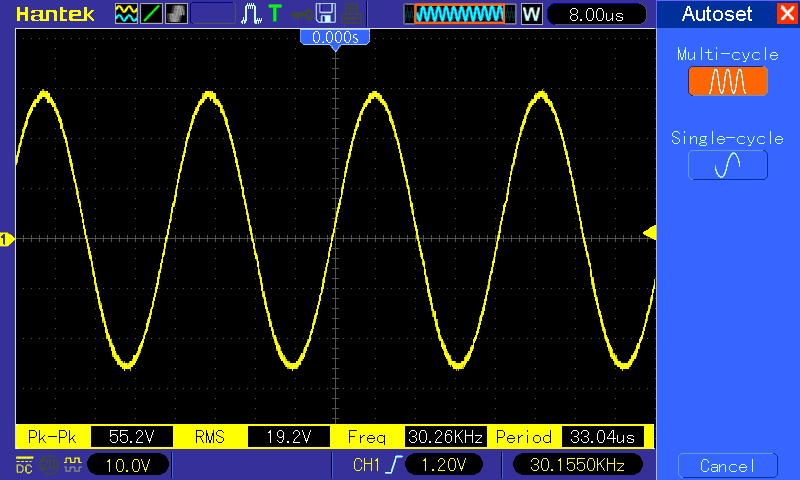The image size is (800, 480).
Task: Click the probe attenuation square-wave icon
Action: (x=73, y=464)
